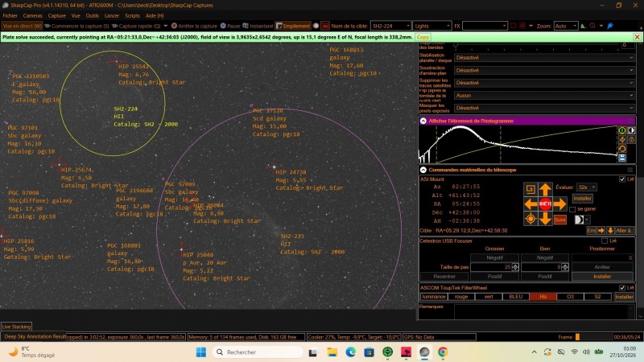Viewport: 644px width, 362px height.
Task: Click Installer button in ASI Mount section
Action: coord(582,199)
